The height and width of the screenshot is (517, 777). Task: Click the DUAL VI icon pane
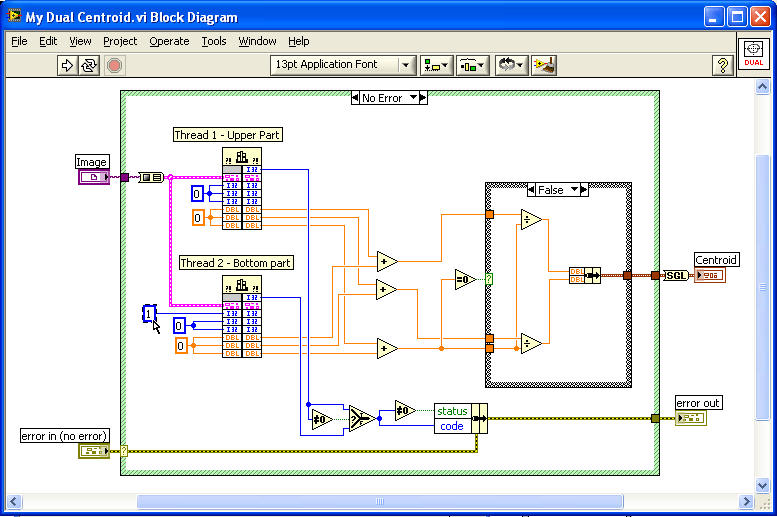[753, 54]
